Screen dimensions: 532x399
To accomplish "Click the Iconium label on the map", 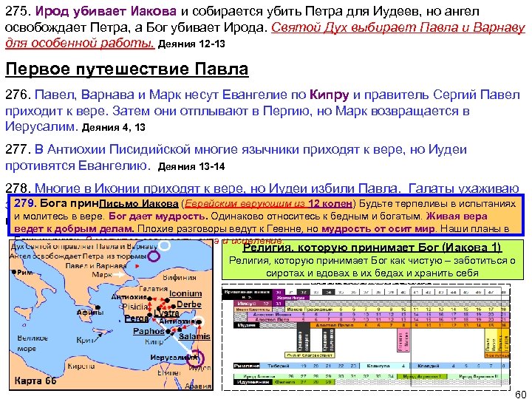I will point(185,293).
